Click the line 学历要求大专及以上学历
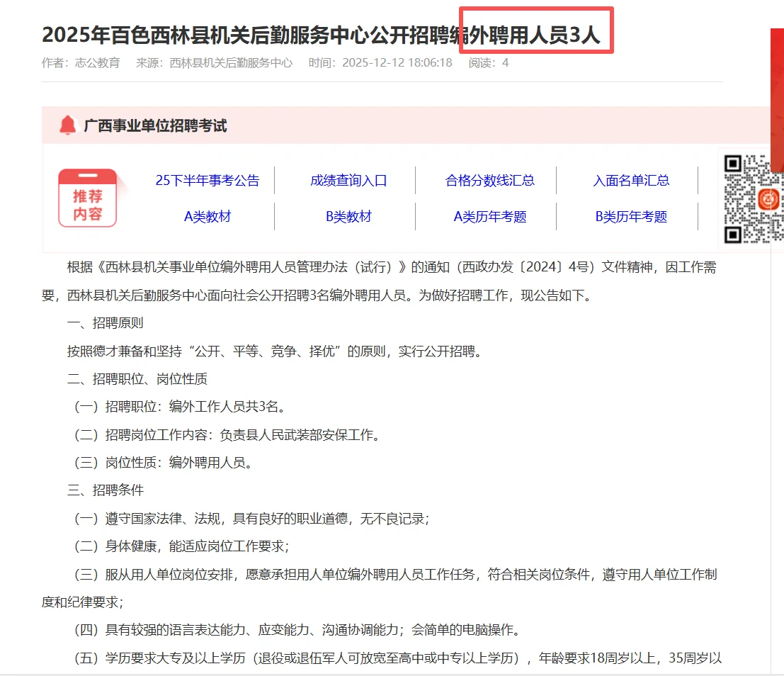 [x=398, y=658]
